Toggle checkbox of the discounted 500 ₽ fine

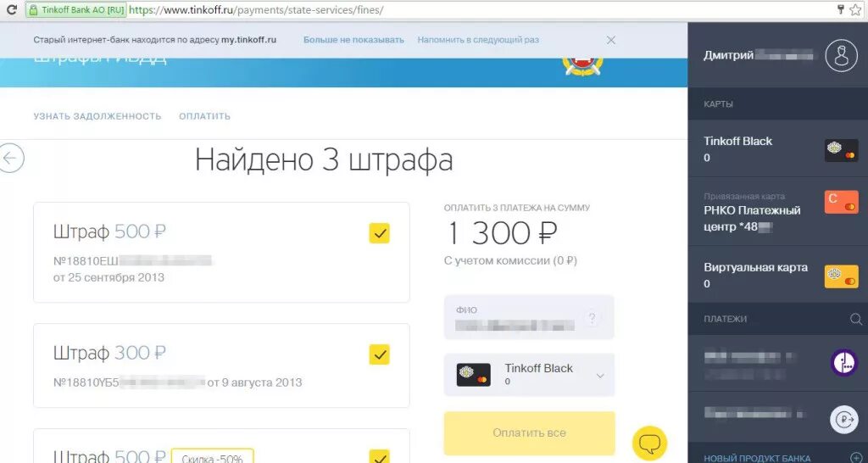click(x=379, y=457)
